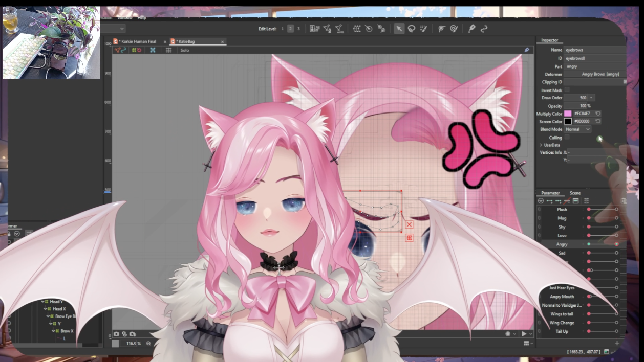The image size is (644, 362).
Task: Click the Create Warp Deformer icon
Action: point(357,29)
